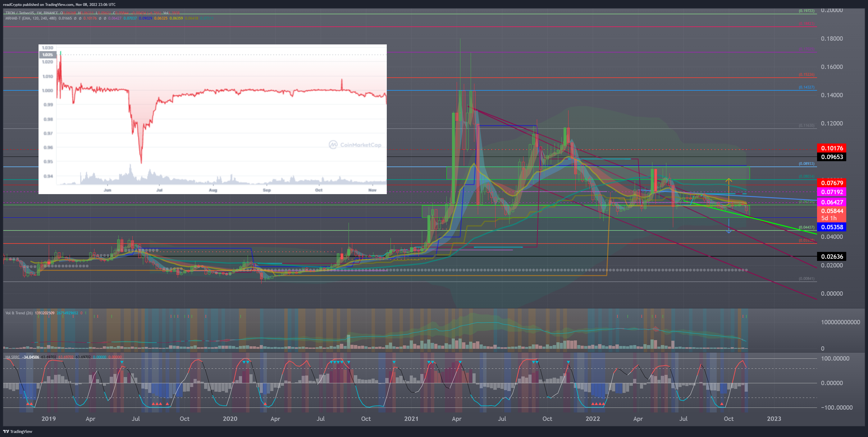Click the 0.18000 price axis value
Screen dimensions: 868x437
pyautogui.click(x=832, y=39)
